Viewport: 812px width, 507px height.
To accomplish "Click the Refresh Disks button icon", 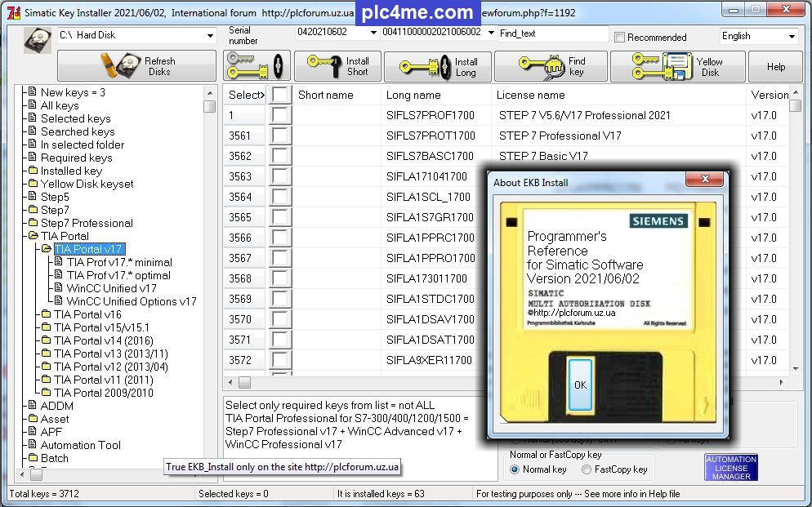I will pyautogui.click(x=116, y=66).
